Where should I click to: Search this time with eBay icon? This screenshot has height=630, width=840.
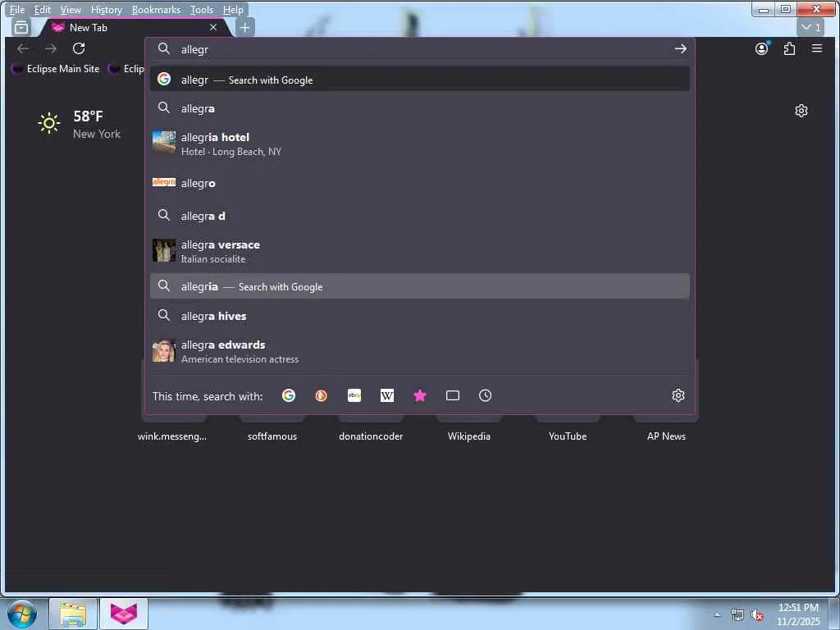pos(354,396)
